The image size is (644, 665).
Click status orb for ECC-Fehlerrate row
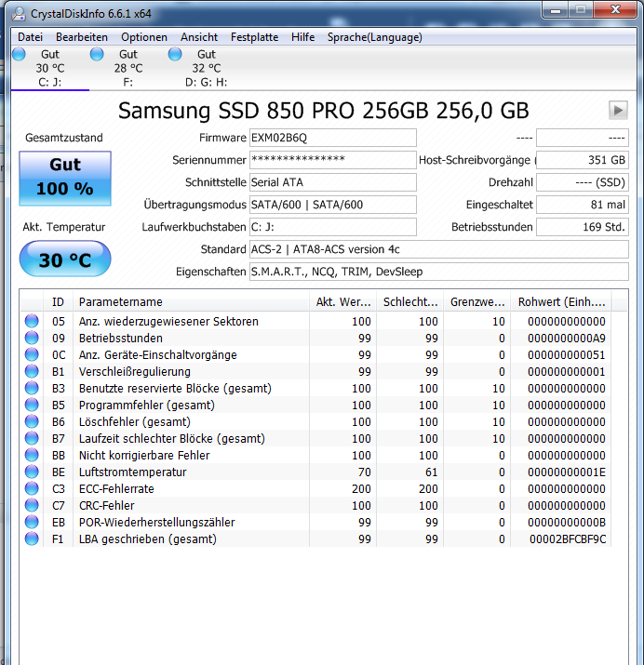(x=32, y=488)
